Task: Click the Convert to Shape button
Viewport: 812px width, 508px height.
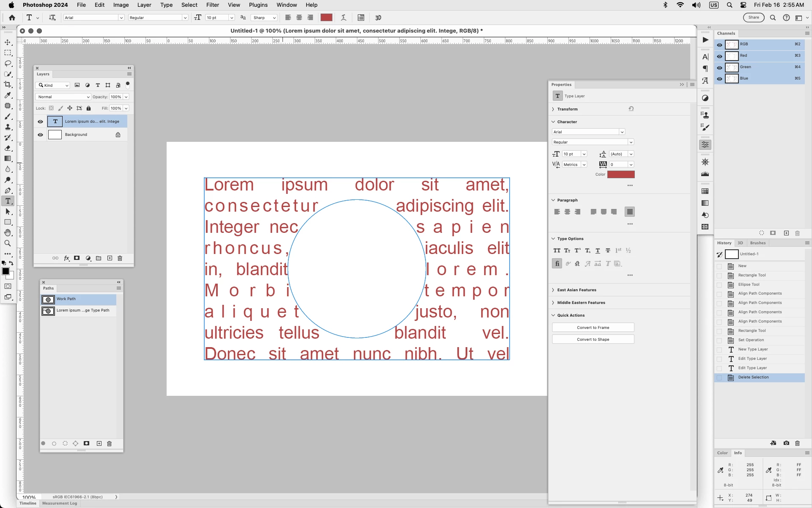Action: (593, 340)
